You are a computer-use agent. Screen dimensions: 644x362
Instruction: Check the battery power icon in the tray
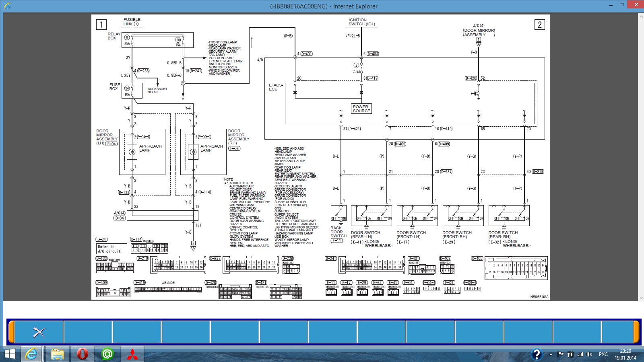(570, 354)
